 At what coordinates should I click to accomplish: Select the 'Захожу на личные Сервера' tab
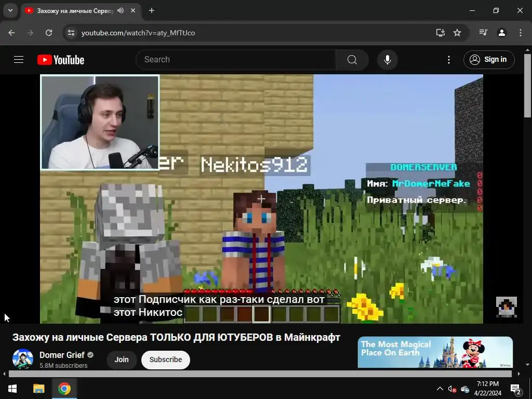(x=75, y=10)
